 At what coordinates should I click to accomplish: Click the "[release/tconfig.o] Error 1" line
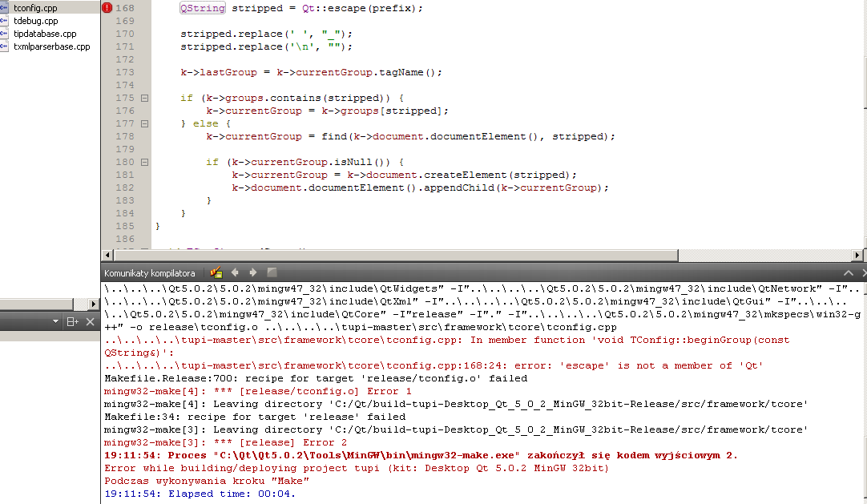(258, 391)
